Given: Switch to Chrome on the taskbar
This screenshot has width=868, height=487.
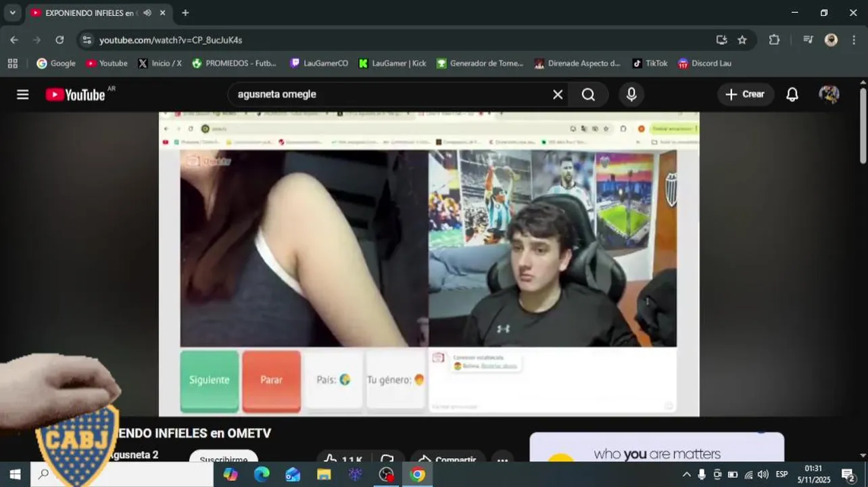Looking at the screenshot, I should (417, 474).
